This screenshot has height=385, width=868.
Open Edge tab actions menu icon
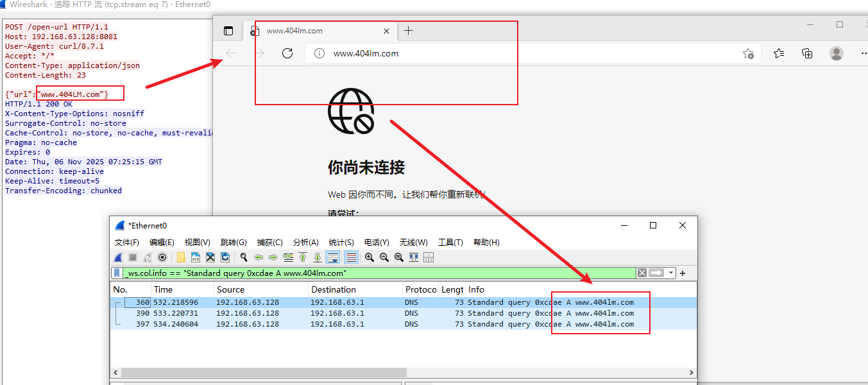228,31
